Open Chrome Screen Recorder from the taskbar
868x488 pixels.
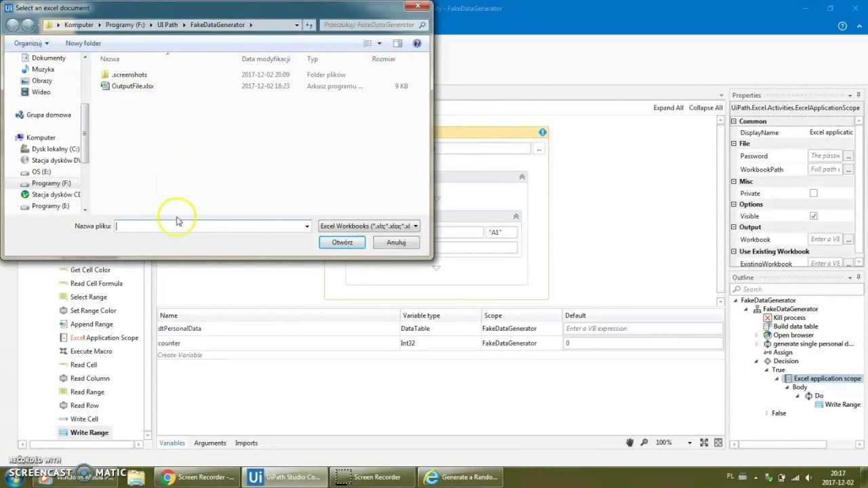[197, 476]
